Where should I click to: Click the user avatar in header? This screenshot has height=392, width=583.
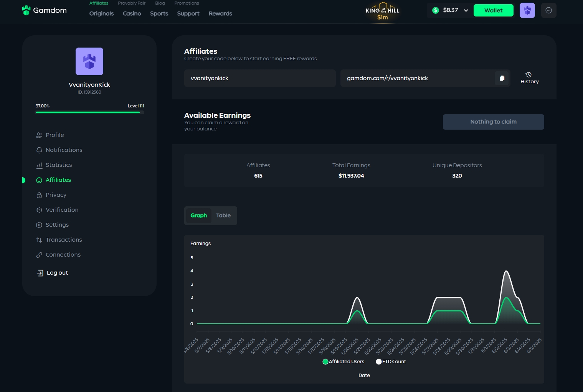[x=527, y=10]
